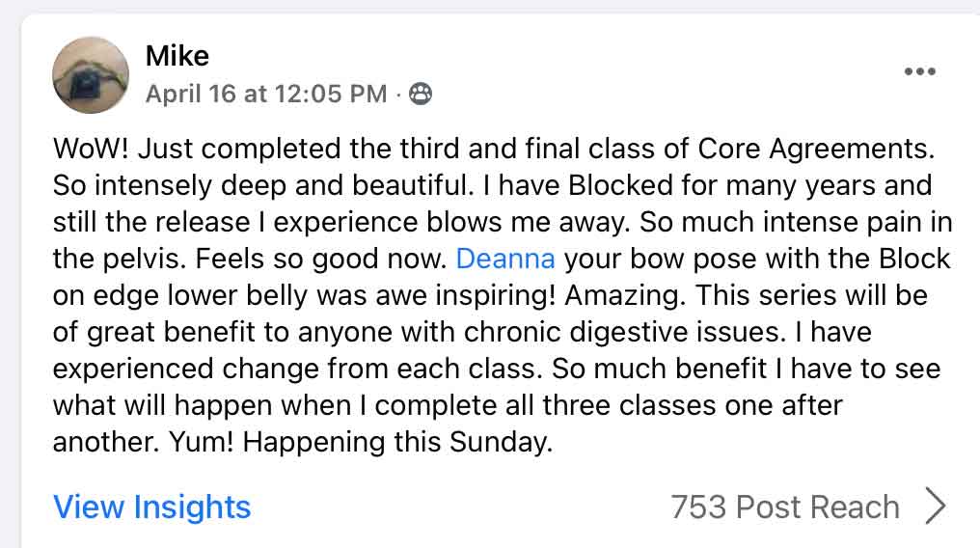Click the View Insights link
Viewport: 980px width, 548px height.
pos(151,507)
